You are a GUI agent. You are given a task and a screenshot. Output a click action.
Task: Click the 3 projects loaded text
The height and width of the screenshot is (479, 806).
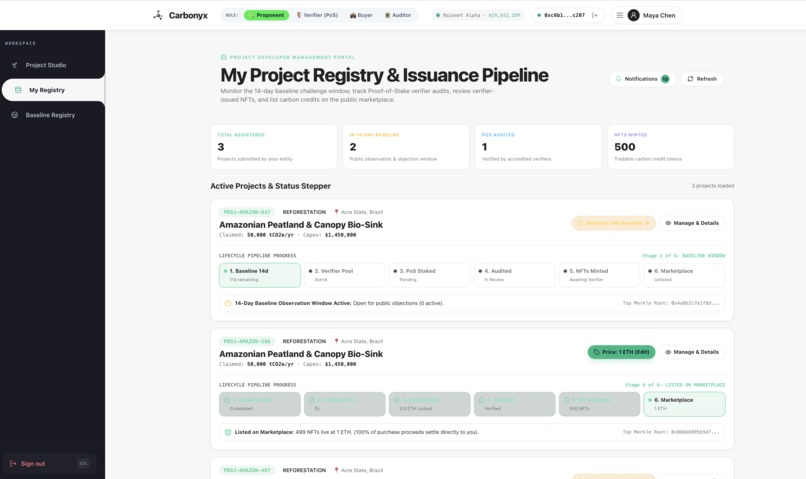(712, 186)
